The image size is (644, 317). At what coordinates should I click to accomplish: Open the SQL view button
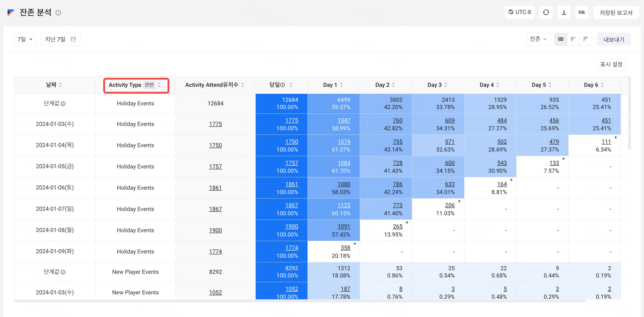582,12
